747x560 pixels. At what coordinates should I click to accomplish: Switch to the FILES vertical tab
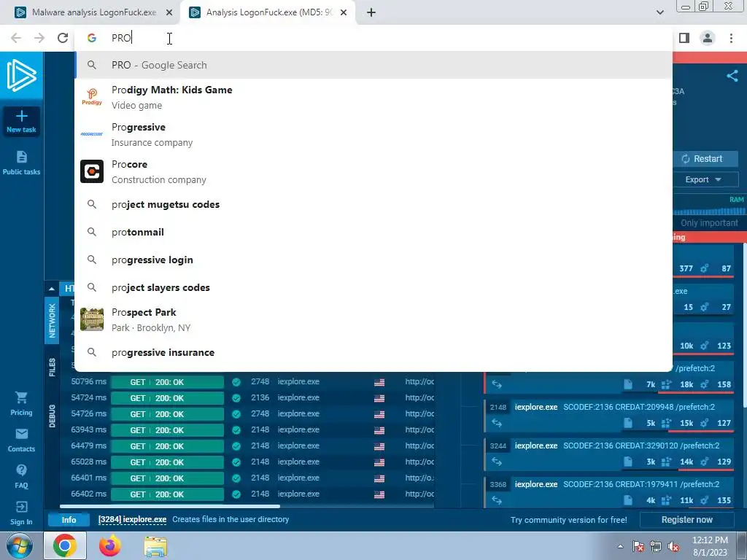[52, 367]
